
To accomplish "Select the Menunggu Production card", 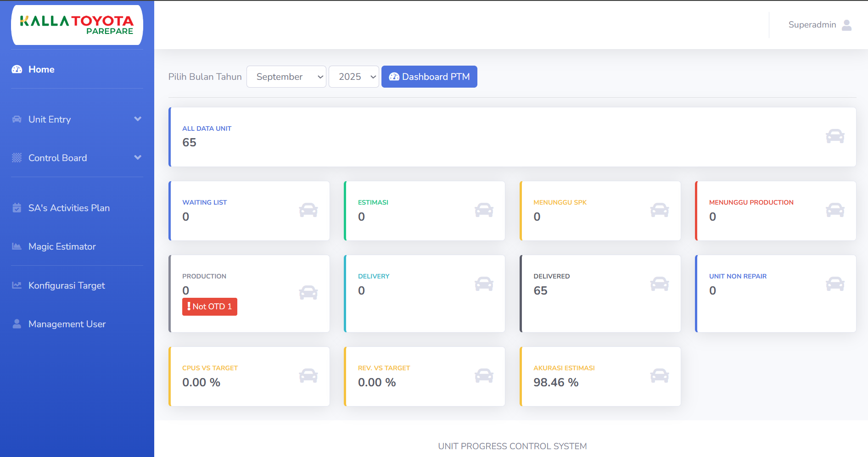I will tap(775, 211).
